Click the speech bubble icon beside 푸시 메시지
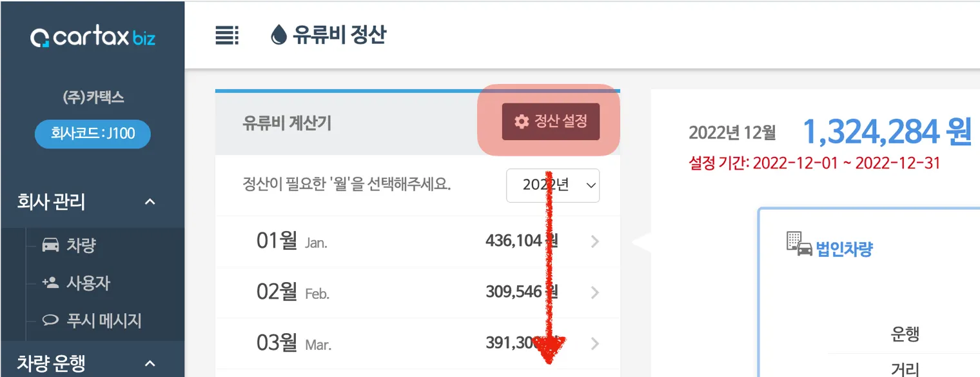The image size is (980, 377). coord(50,320)
